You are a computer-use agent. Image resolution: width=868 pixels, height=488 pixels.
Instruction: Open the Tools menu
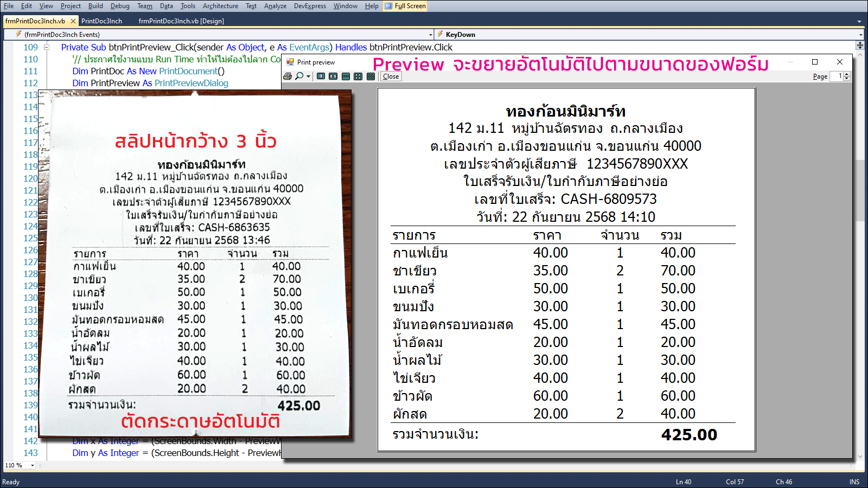click(x=188, y=6)
